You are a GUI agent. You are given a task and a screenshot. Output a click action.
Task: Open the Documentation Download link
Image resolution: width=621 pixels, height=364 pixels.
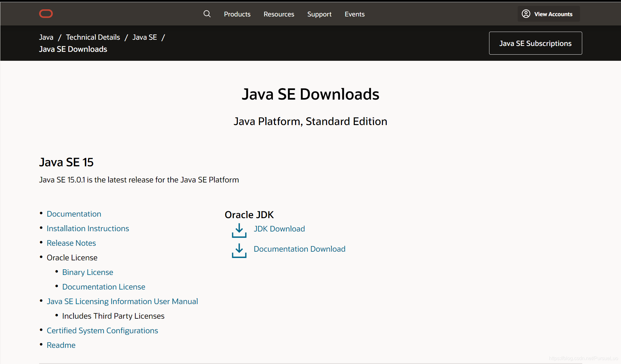(299, 249)
